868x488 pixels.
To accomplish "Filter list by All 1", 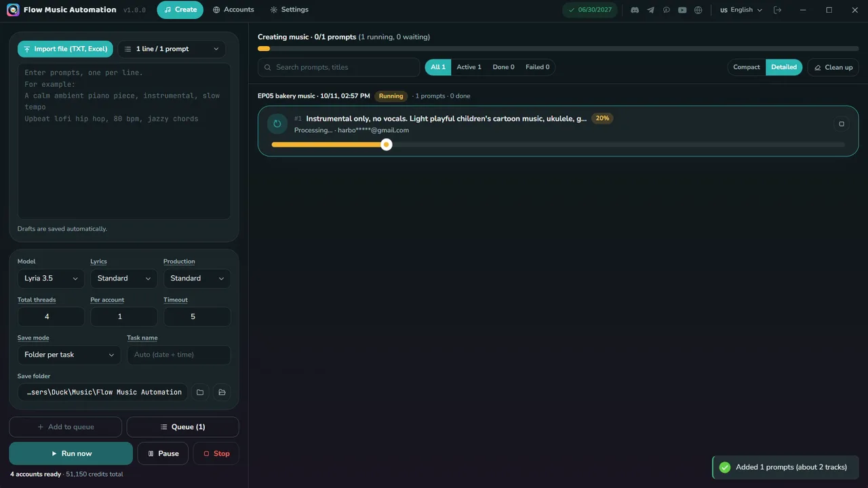I will [438, 67].
